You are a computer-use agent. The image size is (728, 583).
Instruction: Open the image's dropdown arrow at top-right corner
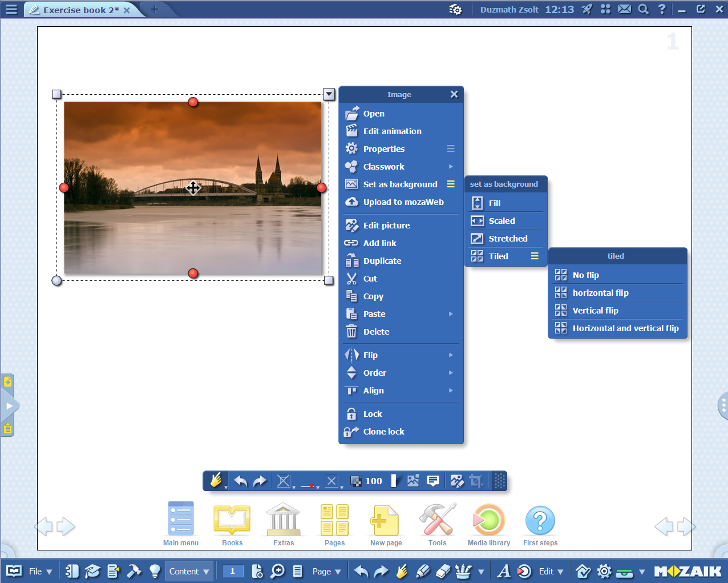329,94
